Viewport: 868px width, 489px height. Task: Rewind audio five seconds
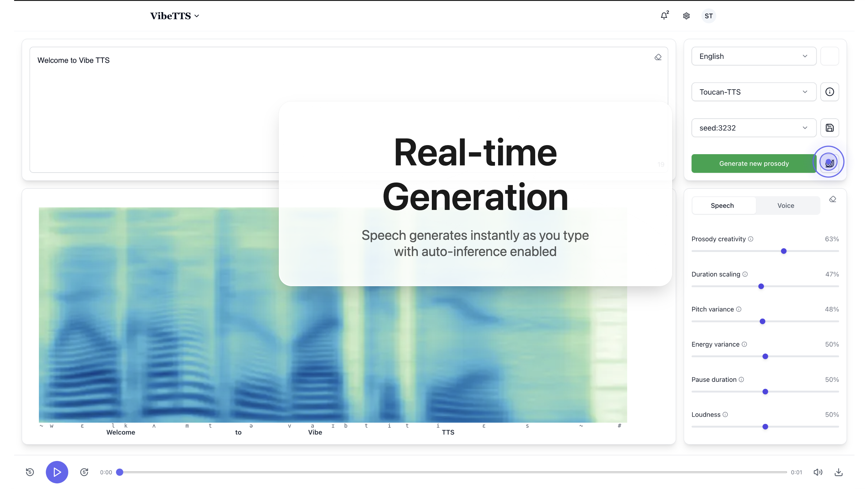pyautogui.click(x=30, y=472)
